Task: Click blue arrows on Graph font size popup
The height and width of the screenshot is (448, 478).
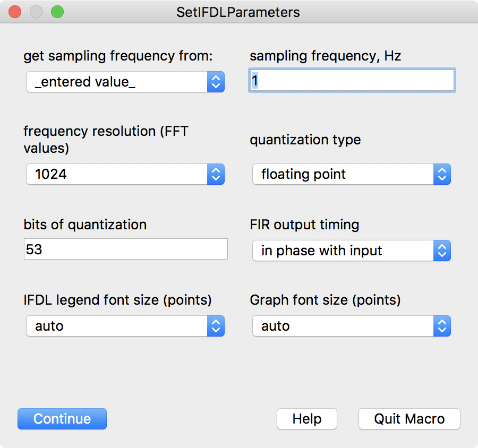Action: click(x=442, y=326)
